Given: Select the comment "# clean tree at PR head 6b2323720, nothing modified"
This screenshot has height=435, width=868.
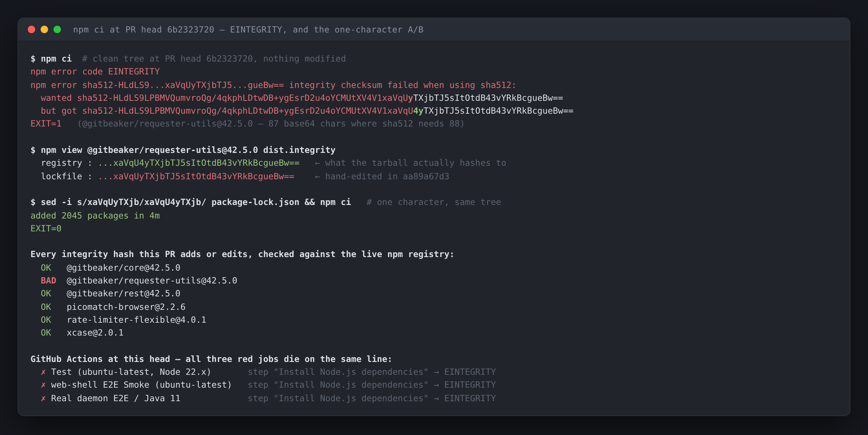Looking at the screenshot, I should coord(214,59).
